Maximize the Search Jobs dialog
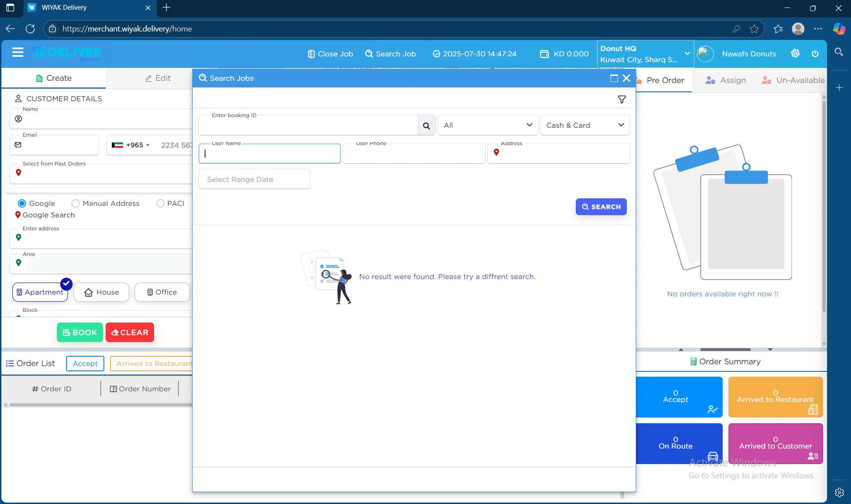Screen dimensions: 851x504 pos(614,79)
